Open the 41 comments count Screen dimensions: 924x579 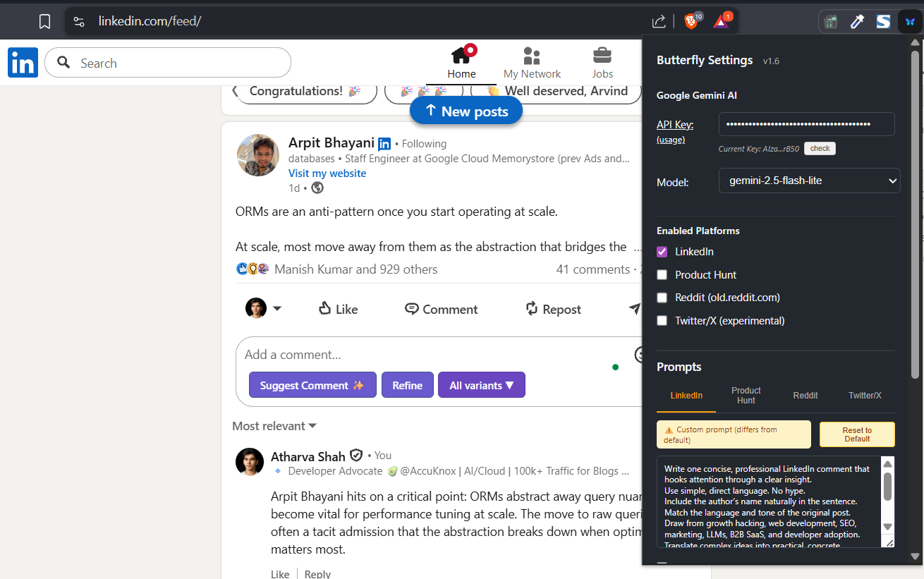[593, 269]
